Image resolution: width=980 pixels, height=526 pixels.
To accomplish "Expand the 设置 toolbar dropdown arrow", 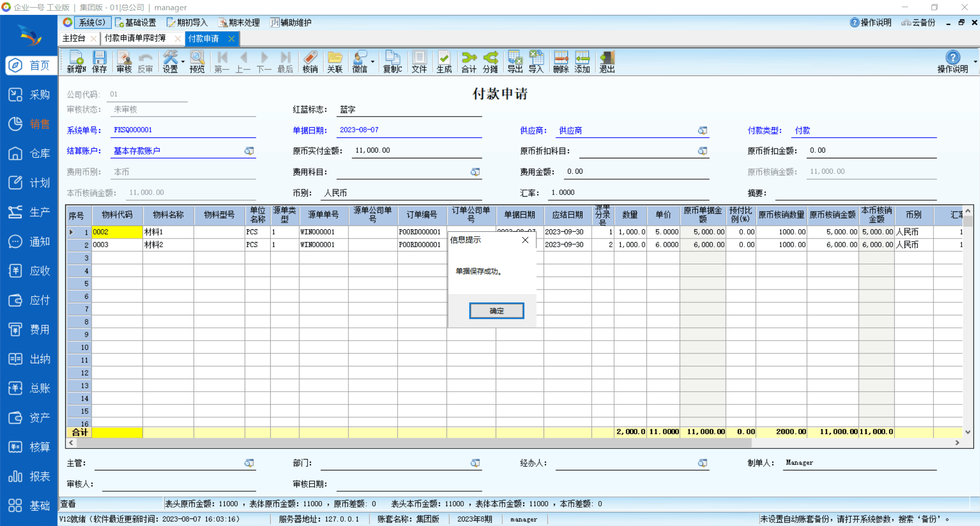I will point(183,62).
